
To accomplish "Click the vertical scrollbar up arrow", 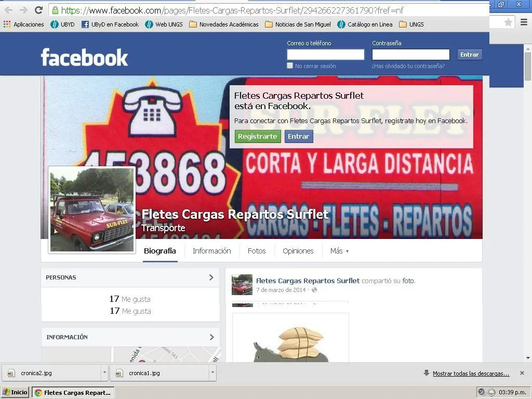I will tap(528, 48).
